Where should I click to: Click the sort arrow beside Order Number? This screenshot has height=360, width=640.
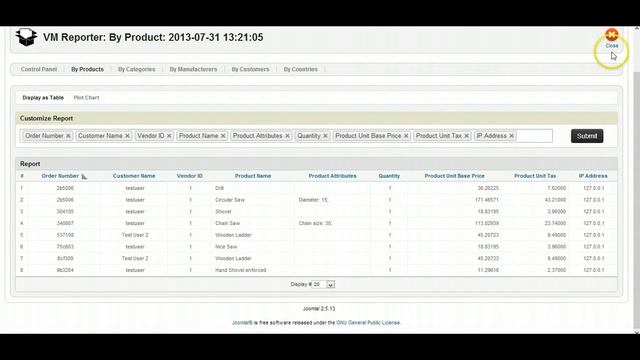[x=84, y=176]
